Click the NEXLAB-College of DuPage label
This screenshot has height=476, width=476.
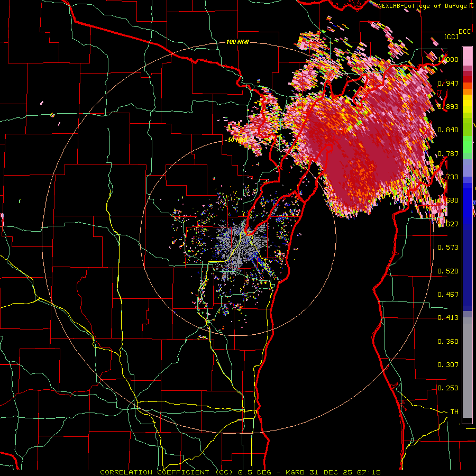point(422,6)
